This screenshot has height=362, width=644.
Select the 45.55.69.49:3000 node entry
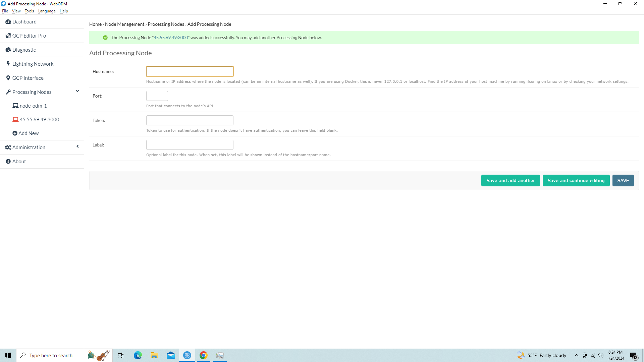point(39,120)
